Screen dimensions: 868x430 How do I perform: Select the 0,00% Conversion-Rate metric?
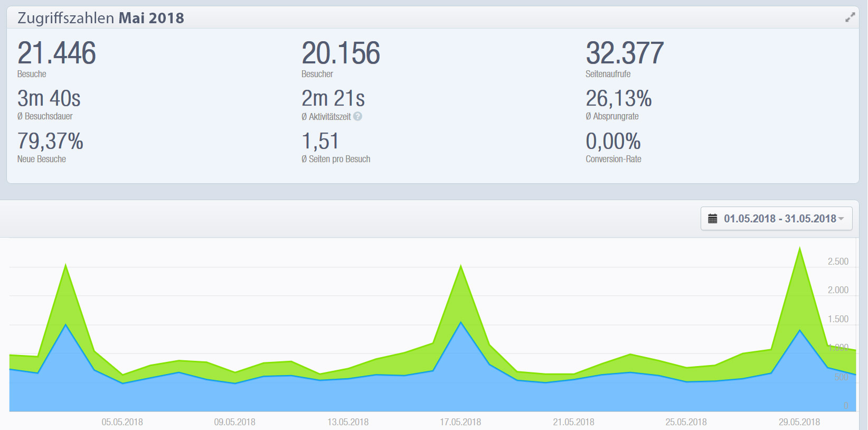point(613,142)
